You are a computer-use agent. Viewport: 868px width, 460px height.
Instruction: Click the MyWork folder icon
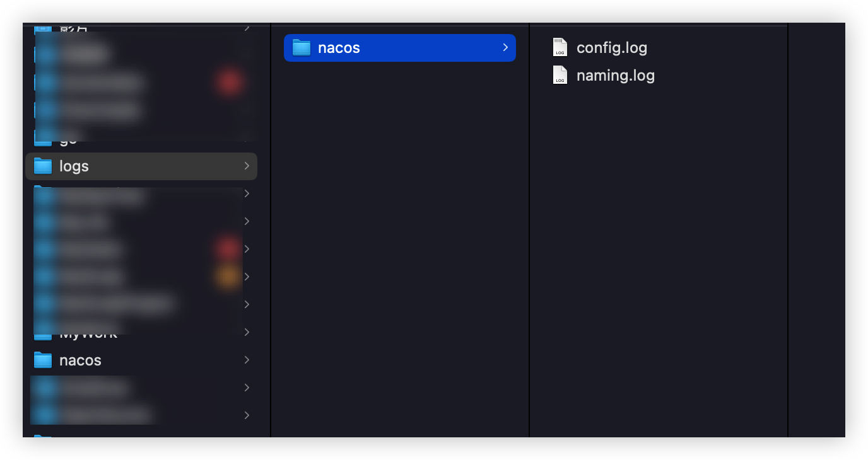pos(42,332)
